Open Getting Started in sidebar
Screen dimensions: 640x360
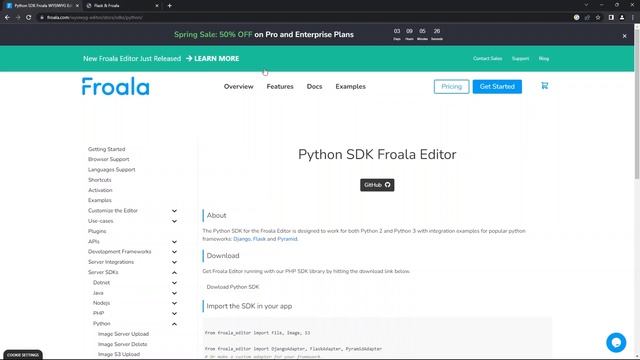point(107,149)
